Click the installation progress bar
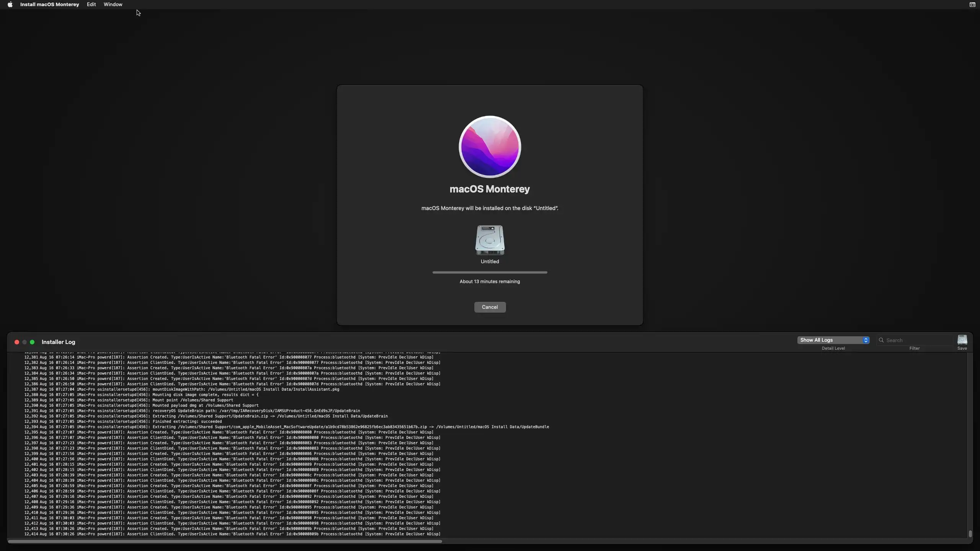This screenshot has width=980, height=551. (490, 272)
